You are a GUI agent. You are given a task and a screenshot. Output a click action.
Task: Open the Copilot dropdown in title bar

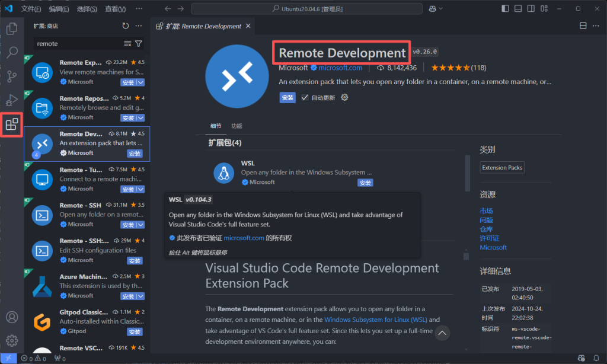[437, 9]
